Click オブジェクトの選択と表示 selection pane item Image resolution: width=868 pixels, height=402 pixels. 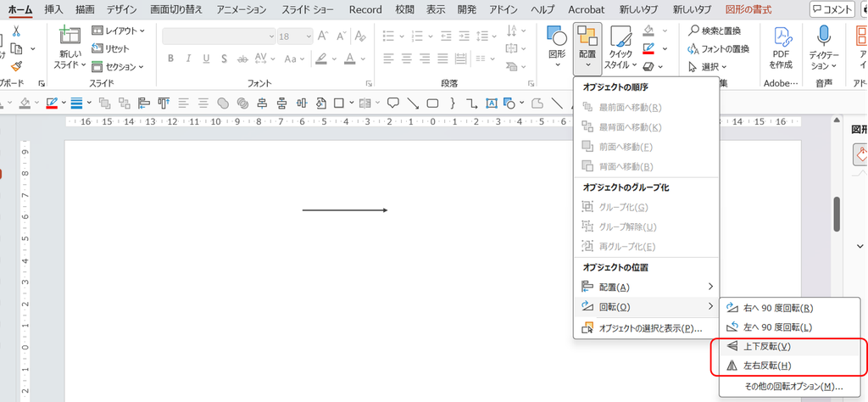(647, 328)
